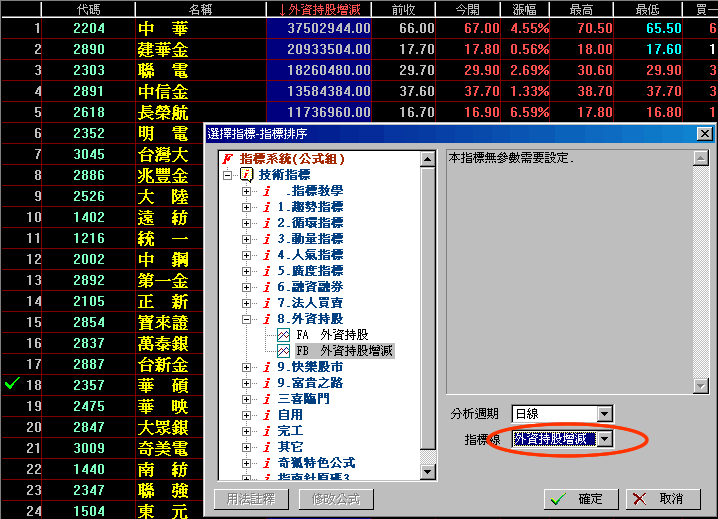Open the 分析週期 dropdown
Viewport: 718px width, 519px height.
coord(604,414)
